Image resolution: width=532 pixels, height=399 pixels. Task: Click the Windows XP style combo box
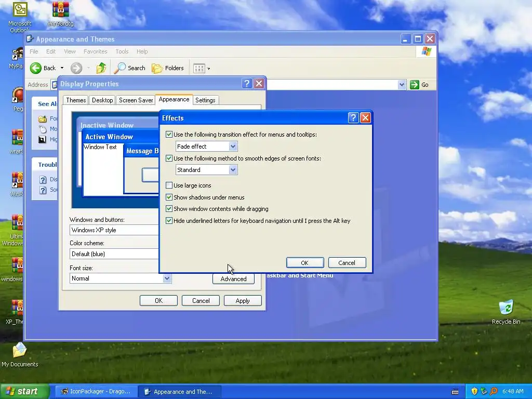(114, 230)
